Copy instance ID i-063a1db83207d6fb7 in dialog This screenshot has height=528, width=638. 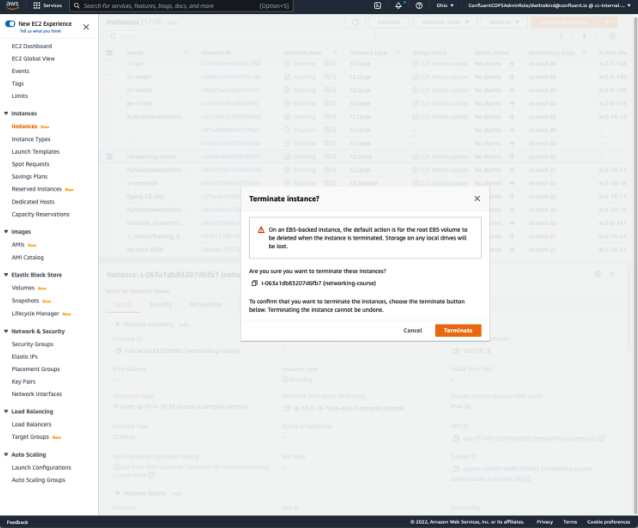(x=254, y=283)
